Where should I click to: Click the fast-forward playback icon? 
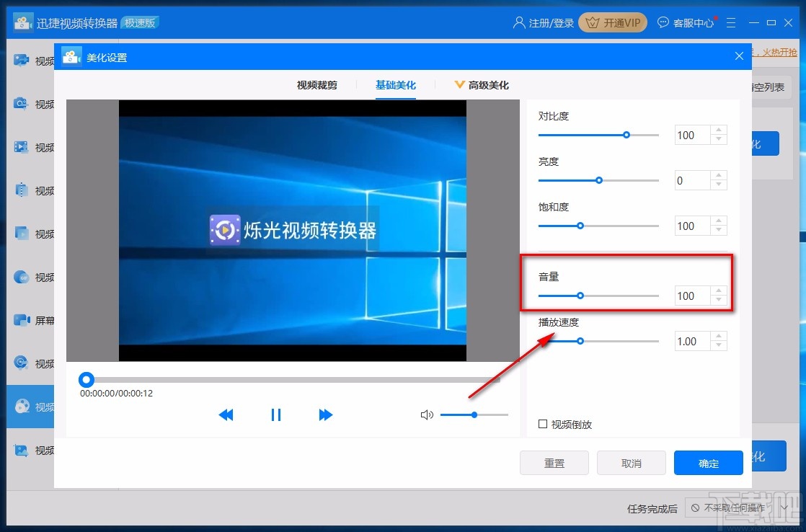pos(325,414)
